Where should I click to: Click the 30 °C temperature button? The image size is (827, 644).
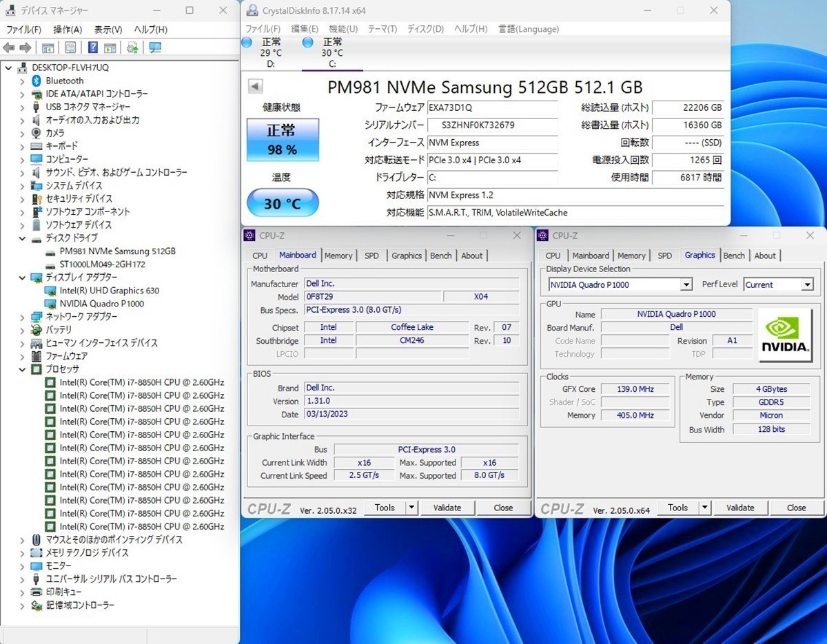283,203
